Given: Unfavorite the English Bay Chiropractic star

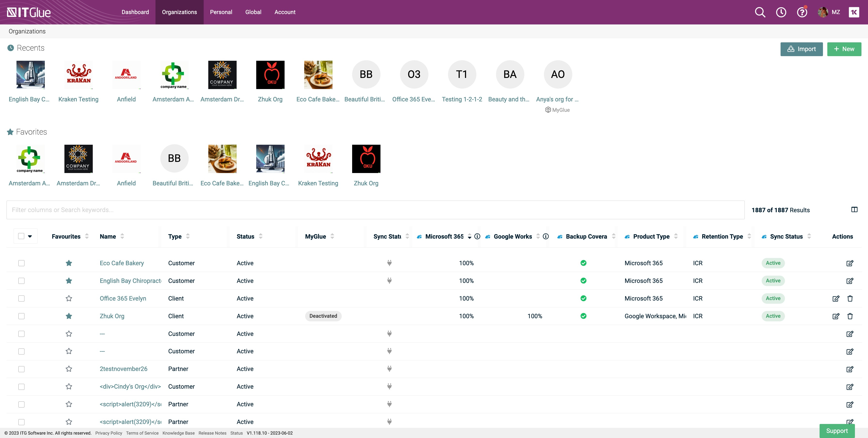Looking at the screenshot, I should (69, 280).
